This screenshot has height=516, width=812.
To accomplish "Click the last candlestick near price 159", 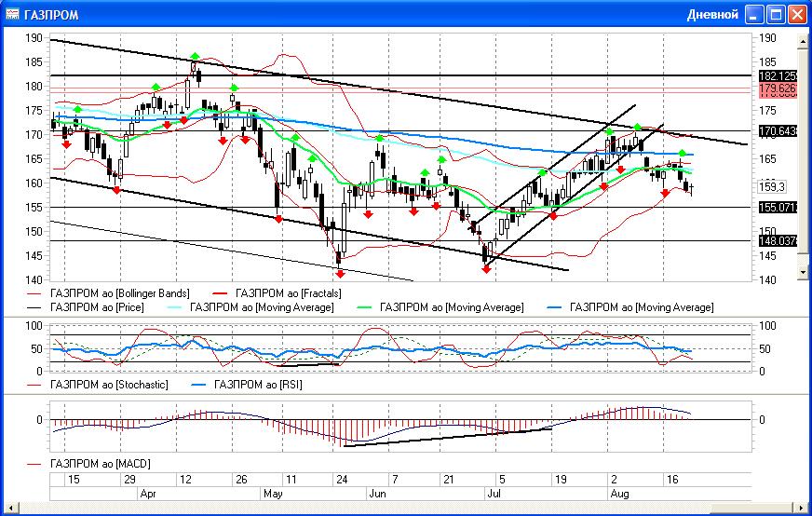I will 691,189.
